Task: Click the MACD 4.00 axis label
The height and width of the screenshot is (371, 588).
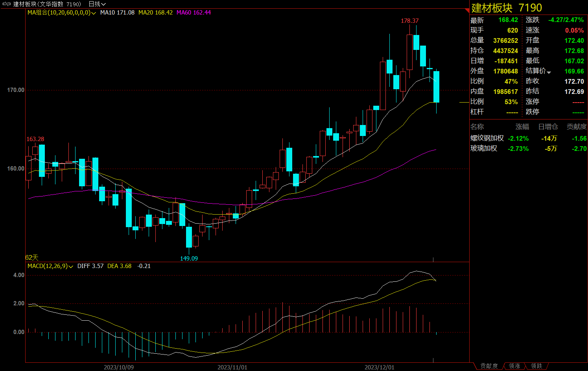Action: 19,275
